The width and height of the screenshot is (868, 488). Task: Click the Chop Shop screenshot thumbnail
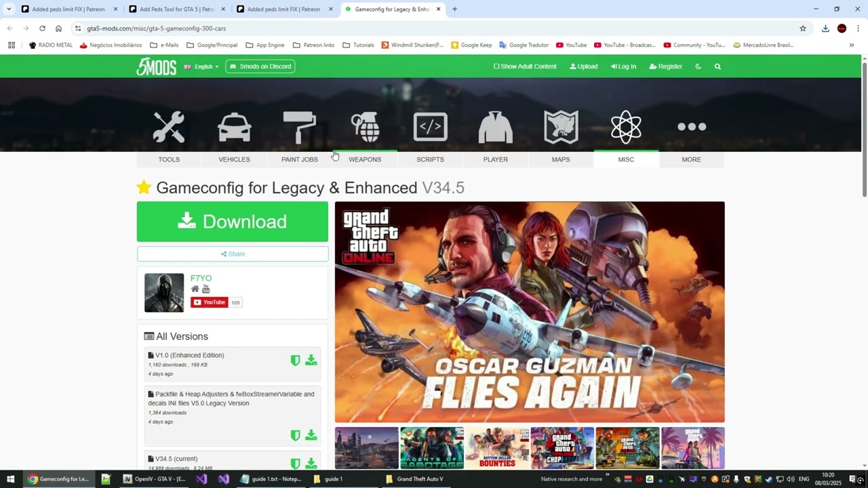pyautogui.click(x=562, y=447)
